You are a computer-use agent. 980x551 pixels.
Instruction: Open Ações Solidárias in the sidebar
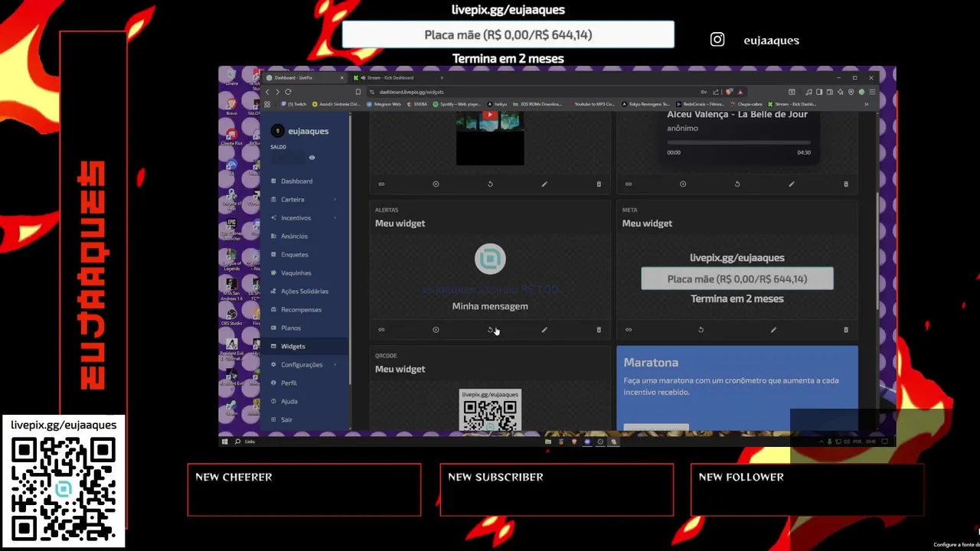point(305,292)
